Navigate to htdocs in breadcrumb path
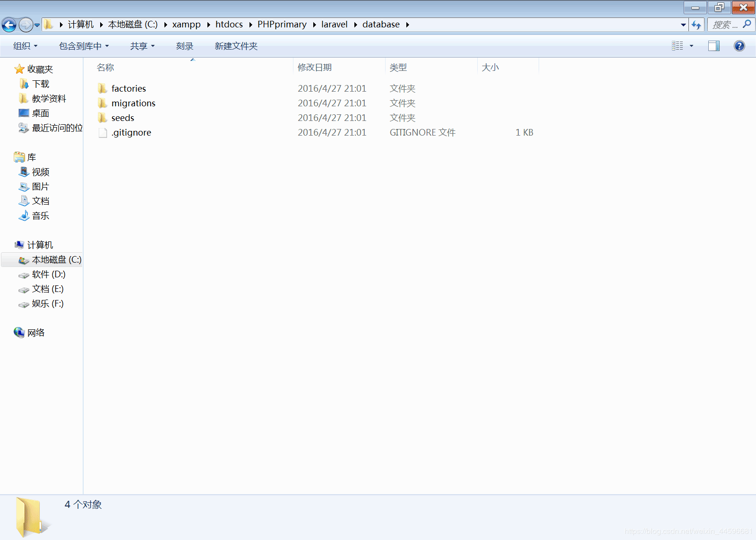Image resolution: width=756 pixels, height=540 pixels. coord(229,25)
